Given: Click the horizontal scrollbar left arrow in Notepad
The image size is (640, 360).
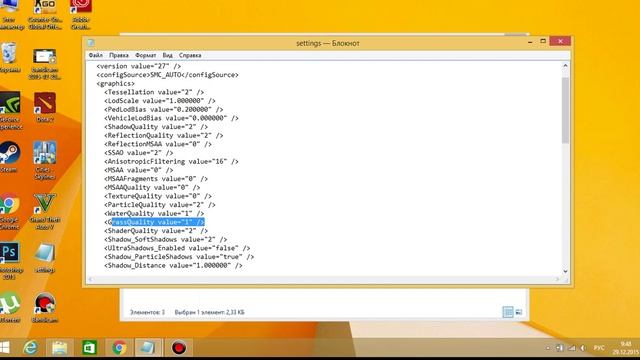Looking at the screenshot, I should click(91, 279).
